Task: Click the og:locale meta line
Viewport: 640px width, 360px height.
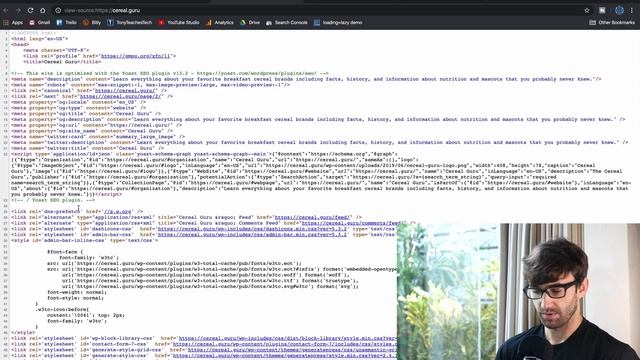Action: [78, 102]
